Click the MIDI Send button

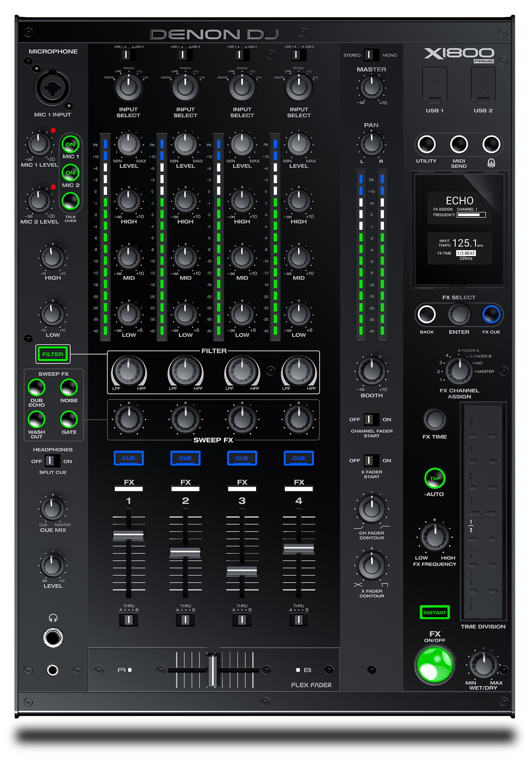[459, 144]
